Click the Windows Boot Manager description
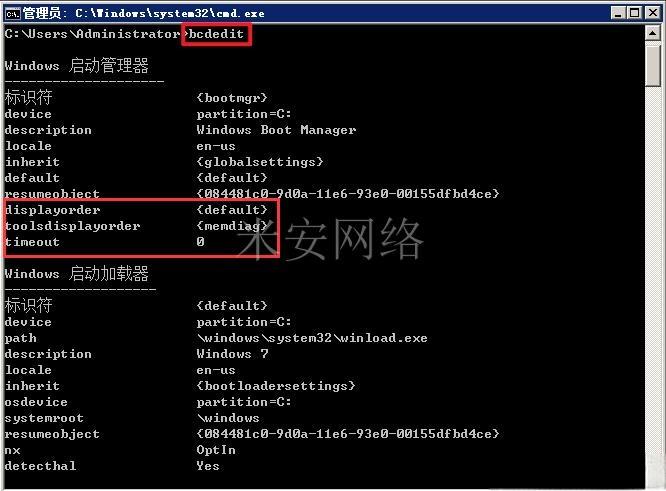Screen dimensions: 666x491 click(x=276, y=130)
